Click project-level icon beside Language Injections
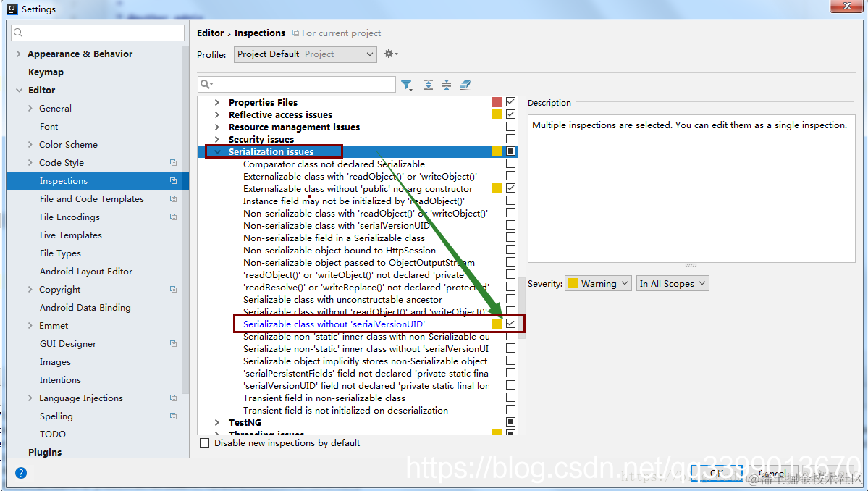The height and width of the screenshot is (491, 868). [173, 398]
